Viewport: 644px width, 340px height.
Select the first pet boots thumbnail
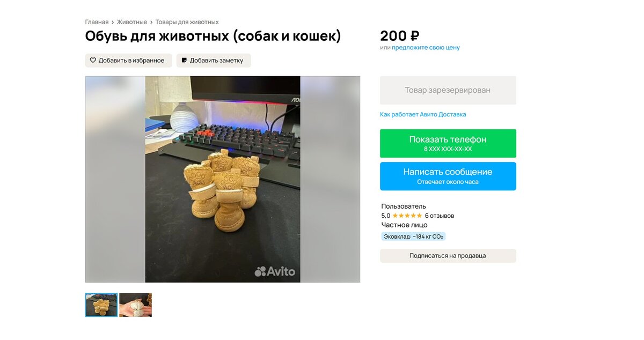click(x=101, y=305)
